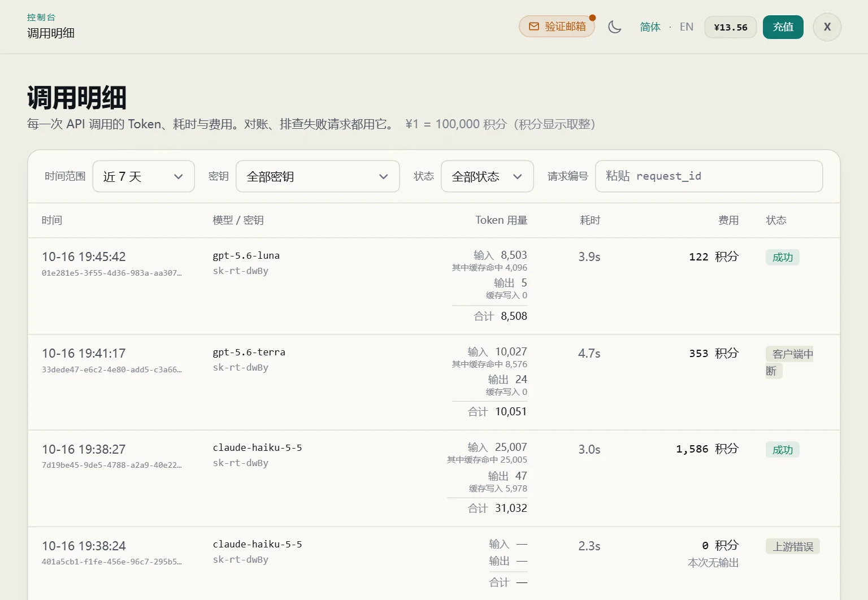Click request ID 7d19be45-9de5-4788-a2a9-40e22…
The height and width of the screenshot is (600, 868).
[112, 465]
